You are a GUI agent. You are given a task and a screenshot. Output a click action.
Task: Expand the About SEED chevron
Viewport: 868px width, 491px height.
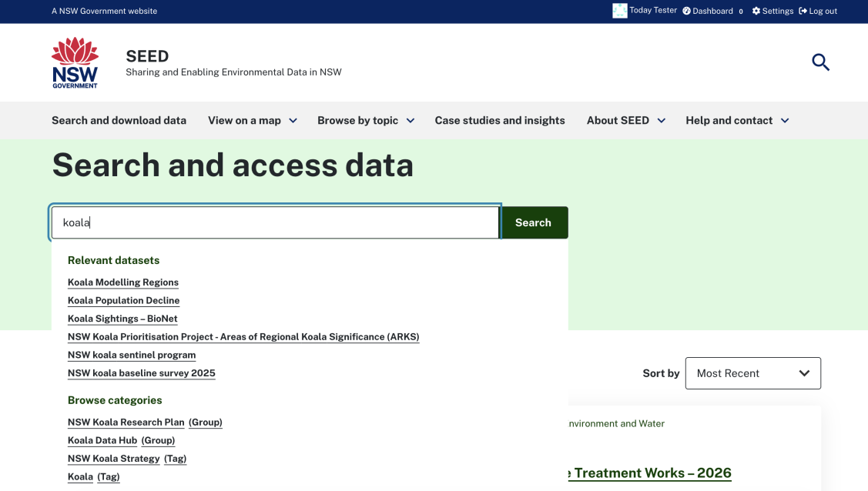point(661,121)
